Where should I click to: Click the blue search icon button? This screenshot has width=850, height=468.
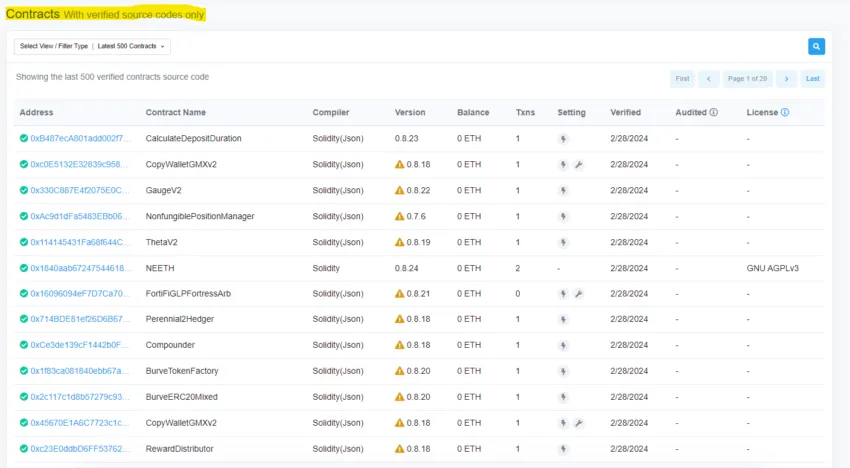point(816,46)
